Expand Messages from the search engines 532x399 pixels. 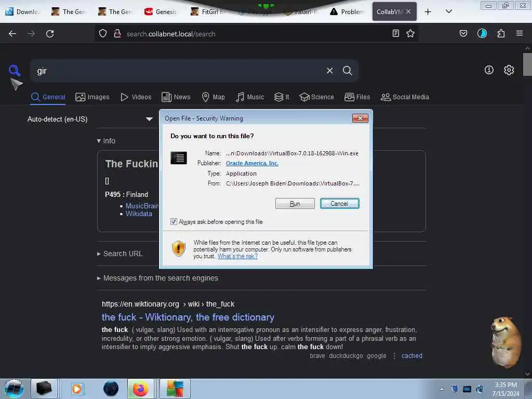pyautogui.click(x=157, y=278)
